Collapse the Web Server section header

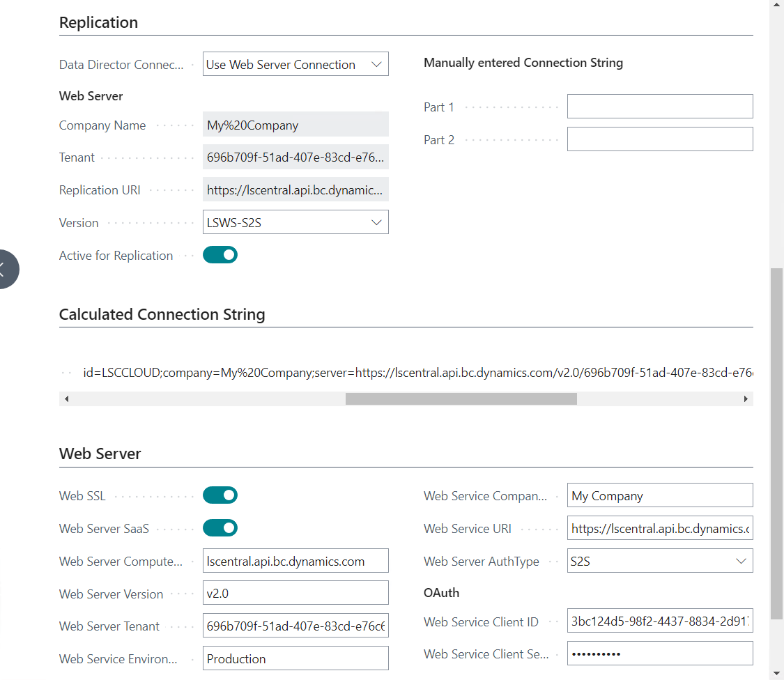pos(100,454)
